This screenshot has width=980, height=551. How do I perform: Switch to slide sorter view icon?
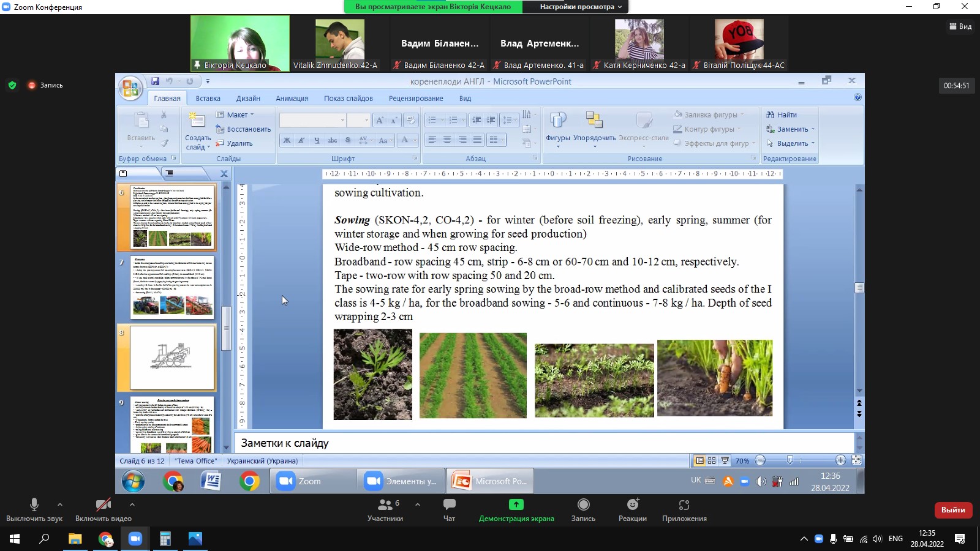[712, 460]
